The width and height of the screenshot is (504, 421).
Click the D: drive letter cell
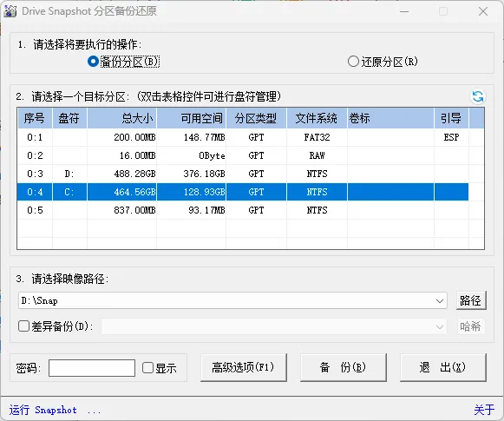pos(69,174)
